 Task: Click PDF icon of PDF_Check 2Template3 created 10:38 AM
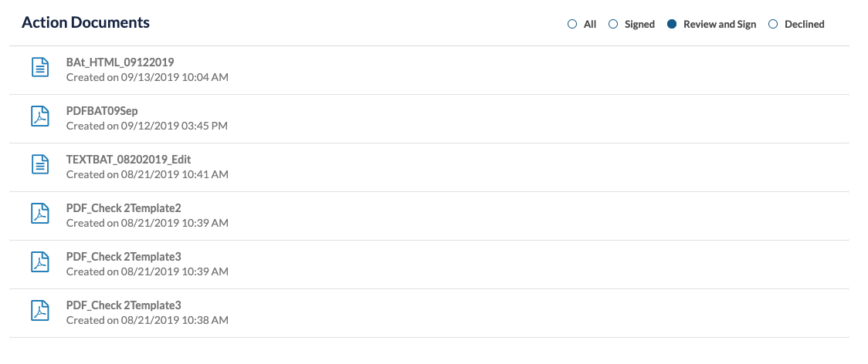(x=39, y=310)
